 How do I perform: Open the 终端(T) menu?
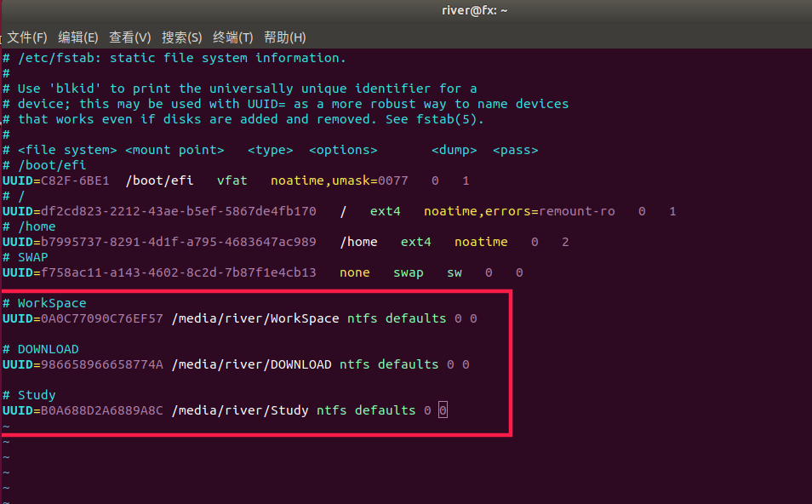tap(233, 37)
